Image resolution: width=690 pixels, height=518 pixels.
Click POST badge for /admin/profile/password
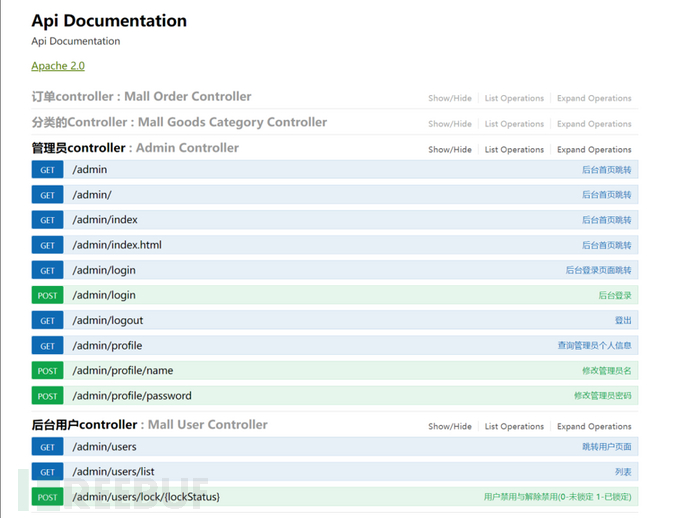47,396
